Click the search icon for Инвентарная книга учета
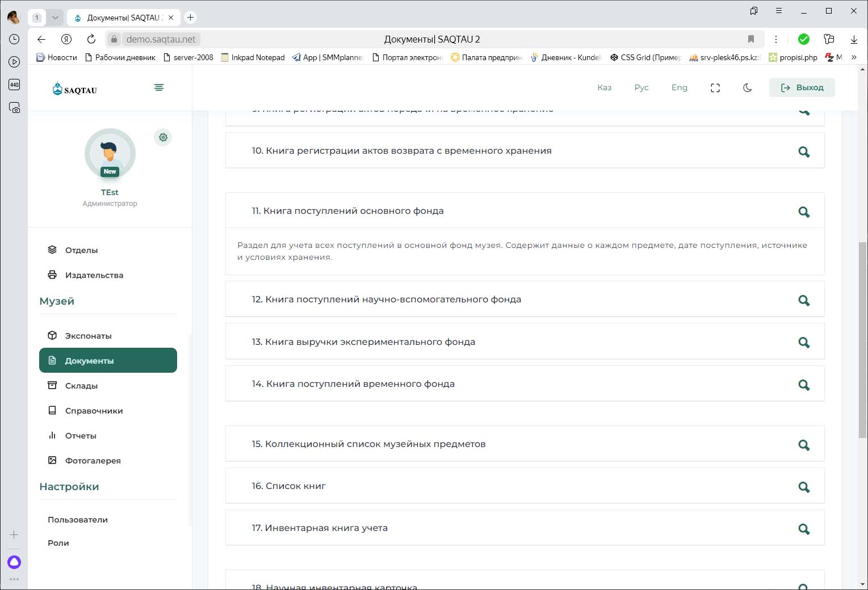This screenshot has height=590, width=868. [803, 529]
